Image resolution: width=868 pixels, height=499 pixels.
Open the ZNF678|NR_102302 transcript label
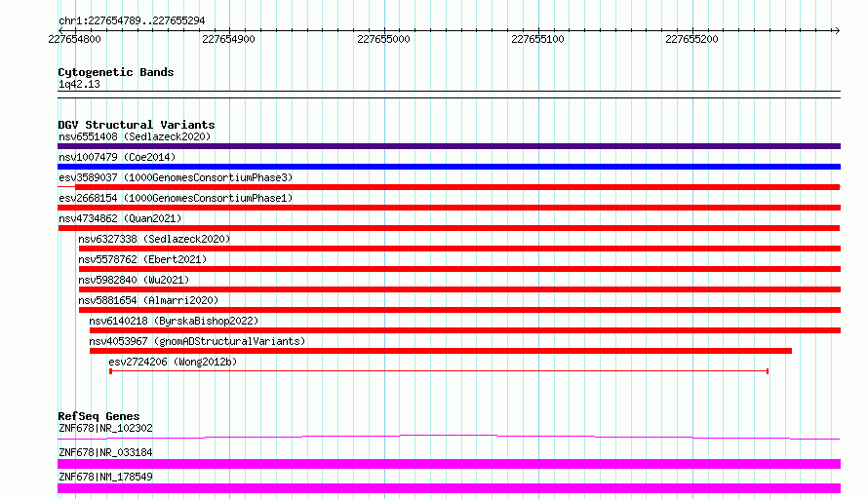point(105,428)
